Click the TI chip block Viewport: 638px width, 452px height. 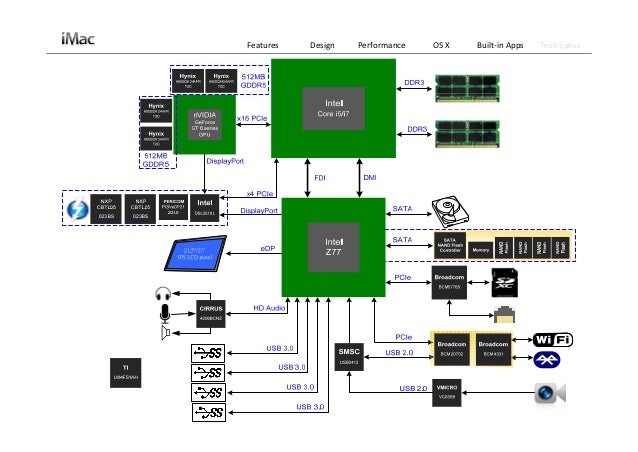tap(126, 373)
